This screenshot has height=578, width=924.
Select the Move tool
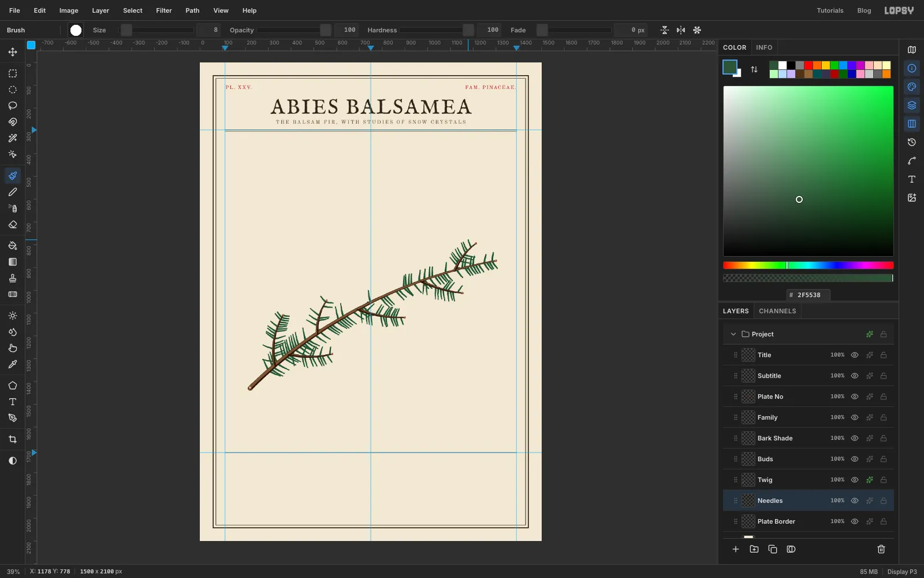(x=13, y=52)
